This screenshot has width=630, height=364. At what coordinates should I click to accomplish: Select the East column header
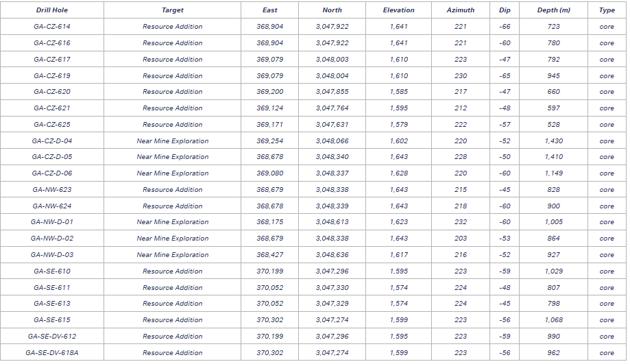270,10
